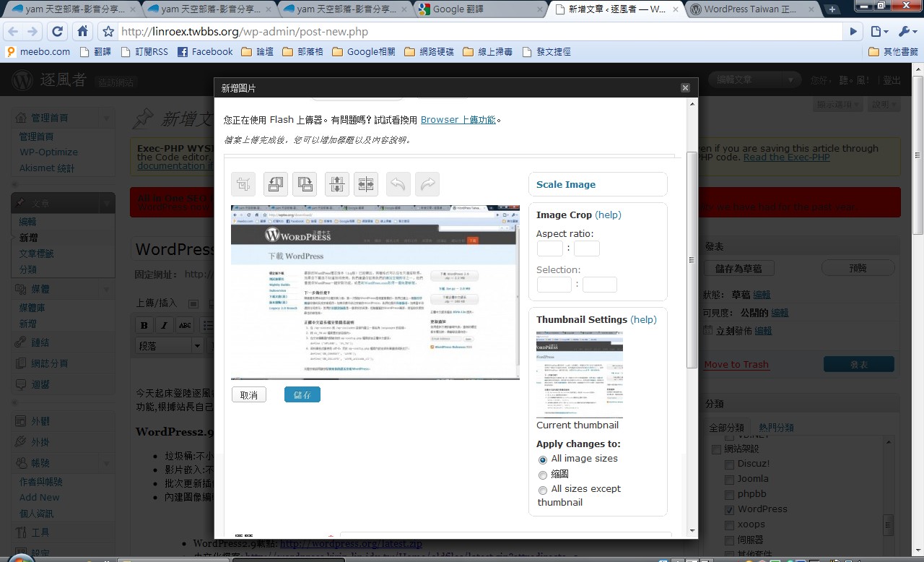Uncheck the WordPress category checkbox
This screenshot has height=562, width=924.
[729, 510]
